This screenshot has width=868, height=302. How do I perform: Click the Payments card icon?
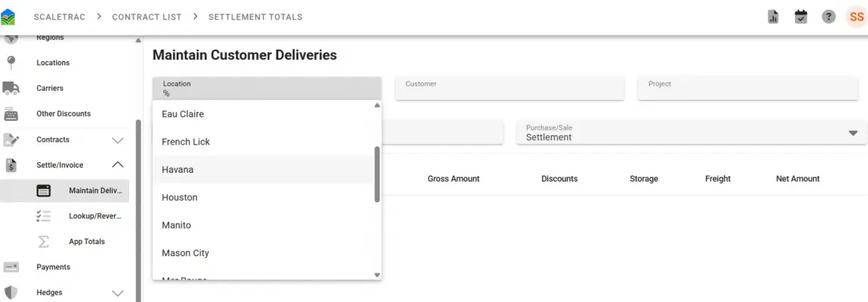pos(11,267)
